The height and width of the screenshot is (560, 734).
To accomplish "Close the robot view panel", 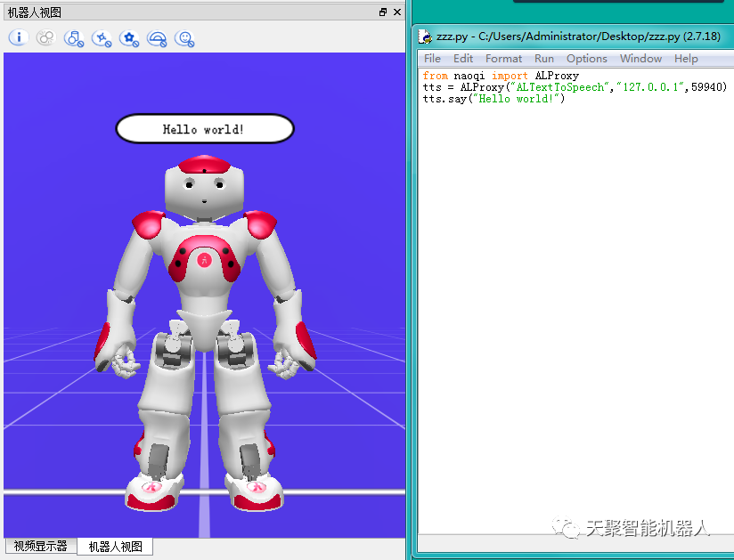I will pyautogui.click(x=397, y=12).
